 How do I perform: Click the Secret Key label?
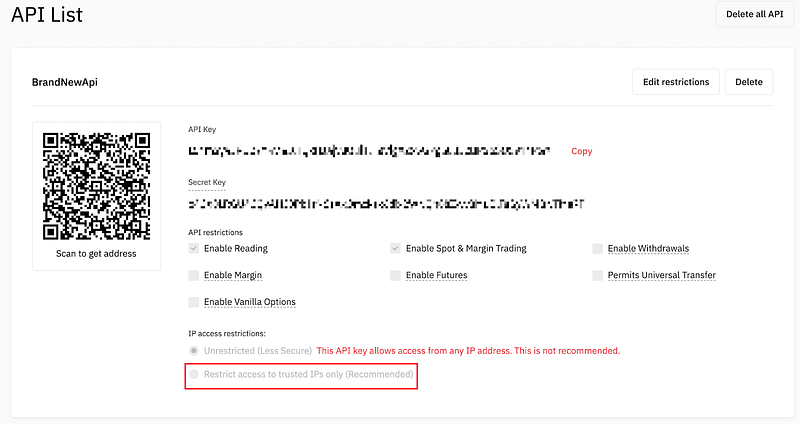(x=207, y=182)
